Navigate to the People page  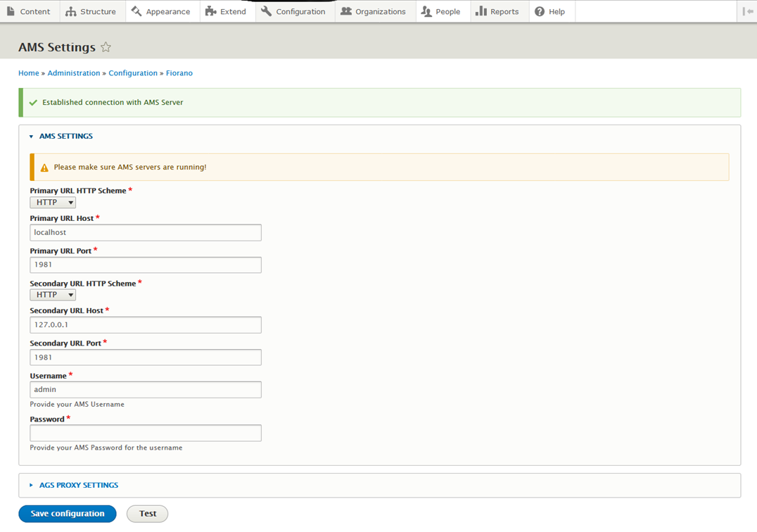tap(441, 11)
